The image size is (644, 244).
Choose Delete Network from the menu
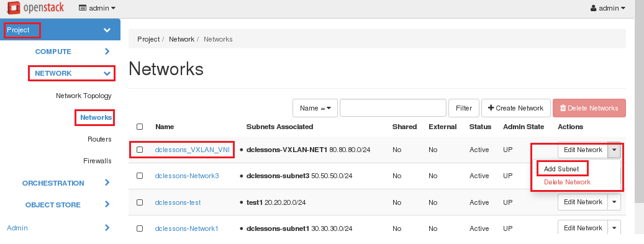(x=567, y=182)
